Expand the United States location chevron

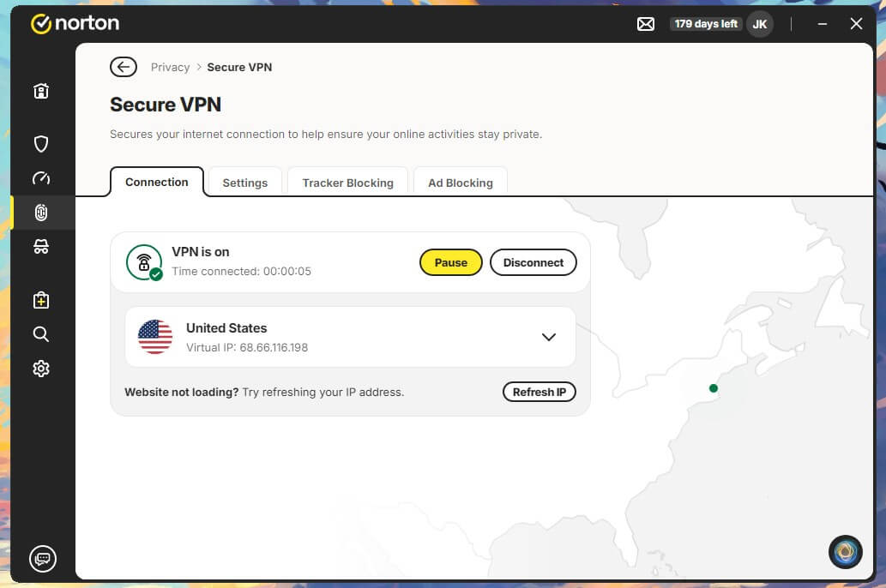point(548,337)
